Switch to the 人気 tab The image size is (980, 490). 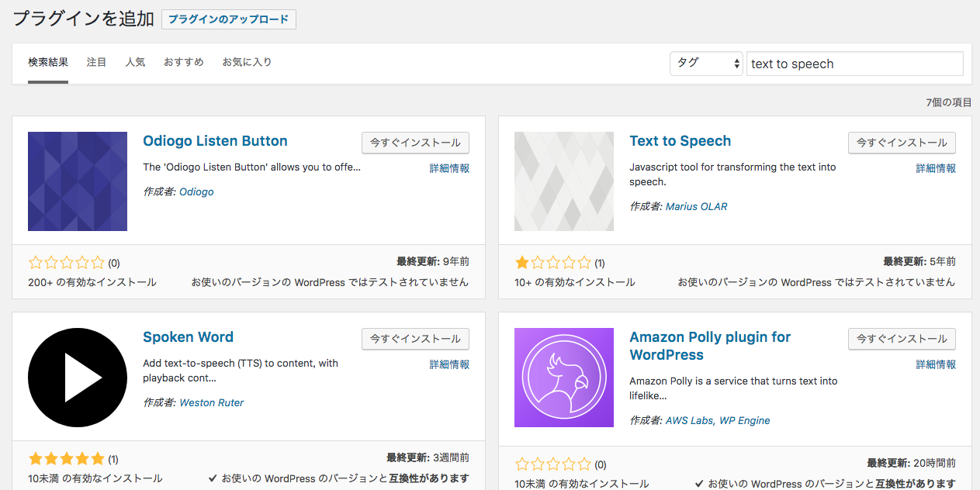click(x=135, y=62)
